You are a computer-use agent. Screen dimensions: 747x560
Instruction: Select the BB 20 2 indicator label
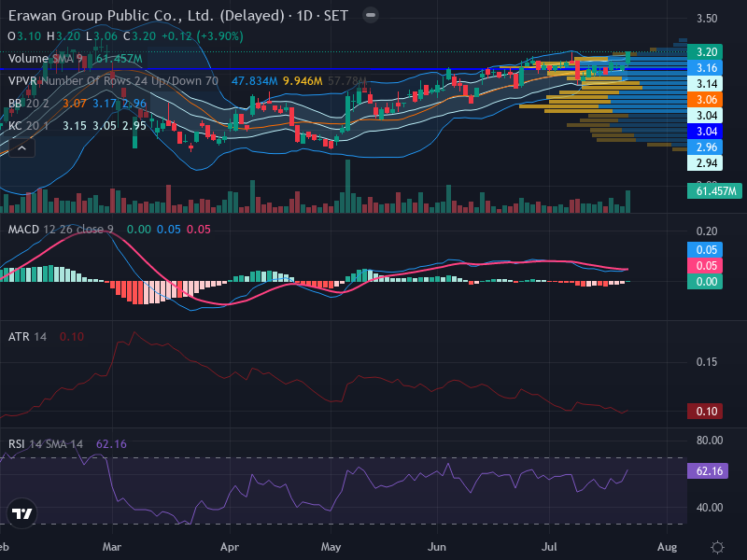click(28, 104)
